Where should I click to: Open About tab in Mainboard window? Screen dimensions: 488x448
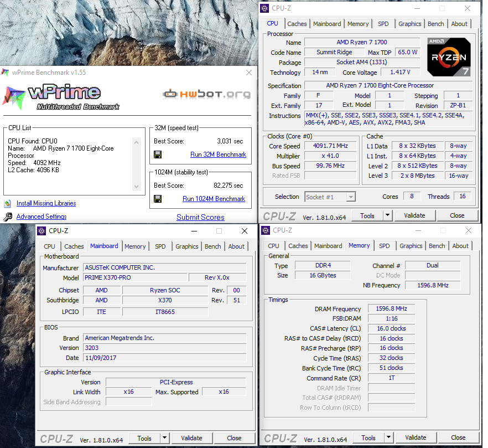pyautogui.click(x=236, y=246)
